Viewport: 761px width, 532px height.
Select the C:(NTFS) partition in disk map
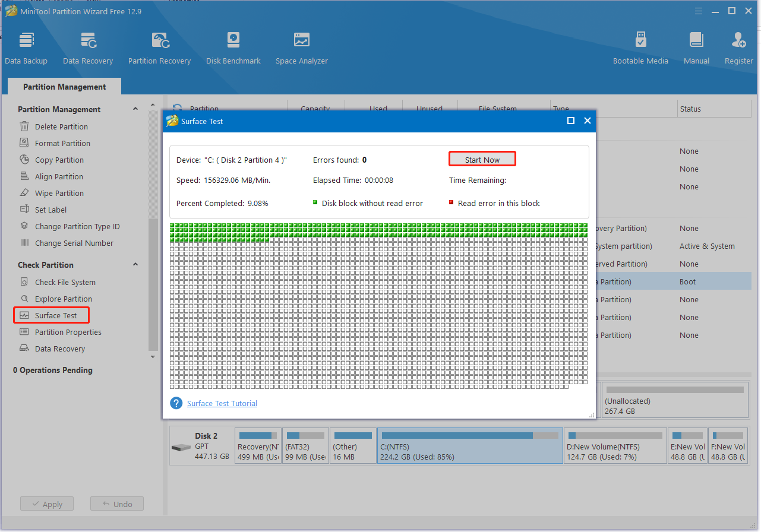(x=470, y=445)
